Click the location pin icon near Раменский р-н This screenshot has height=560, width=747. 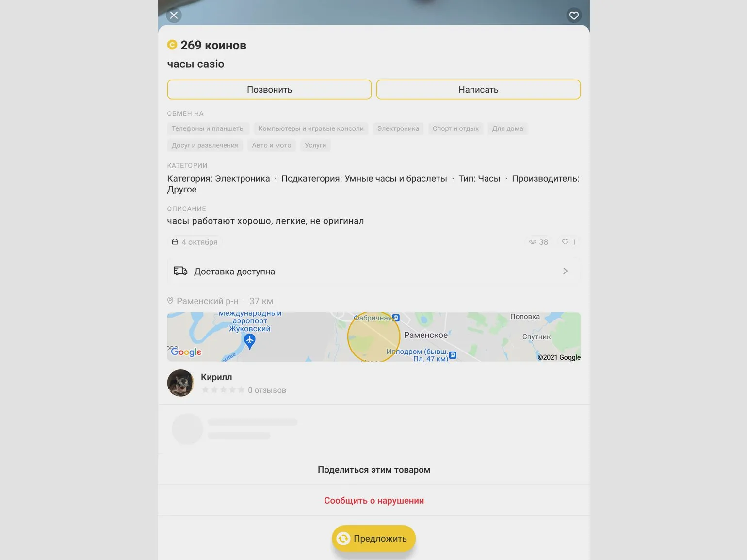(x=170, y=301)
